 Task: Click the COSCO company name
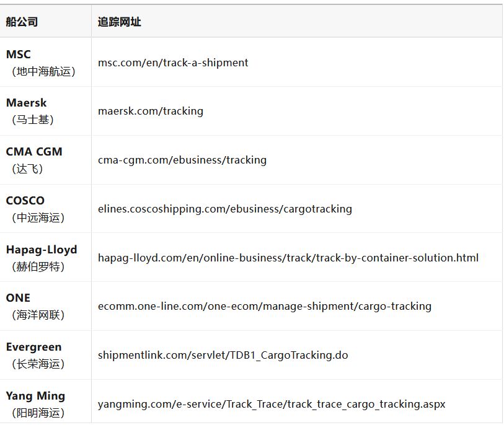(25, 201)
